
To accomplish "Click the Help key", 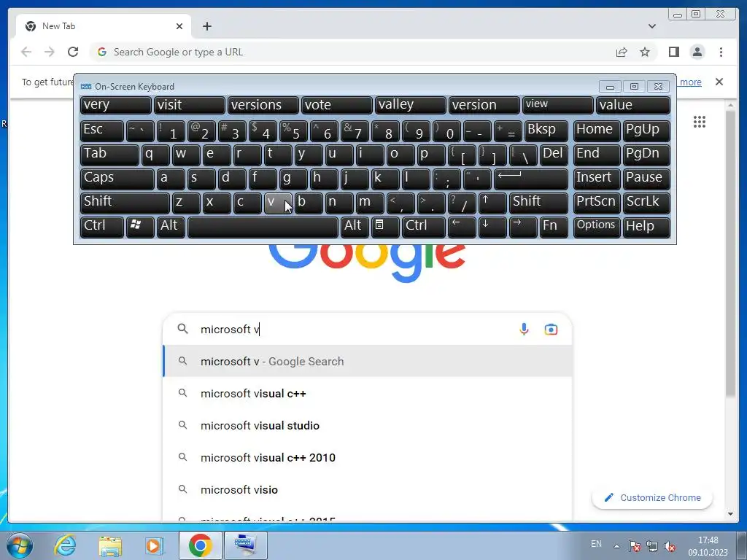I will 646,226.
